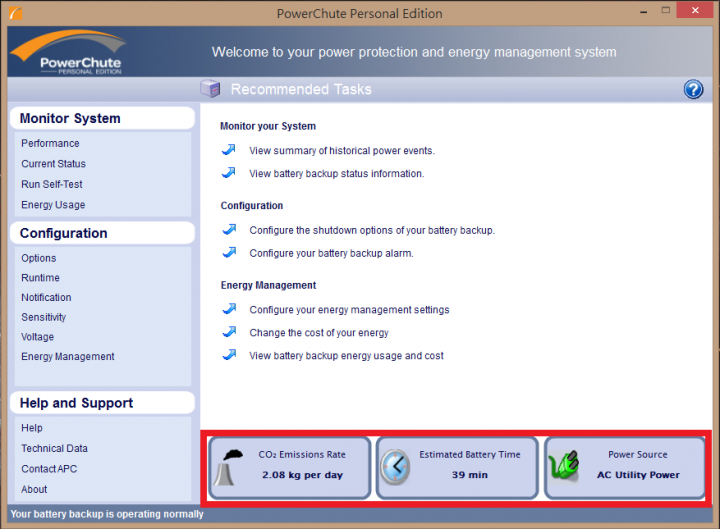Click the Recommended Tasks title text
Screen dimensions: 720x529
(301, 89)
